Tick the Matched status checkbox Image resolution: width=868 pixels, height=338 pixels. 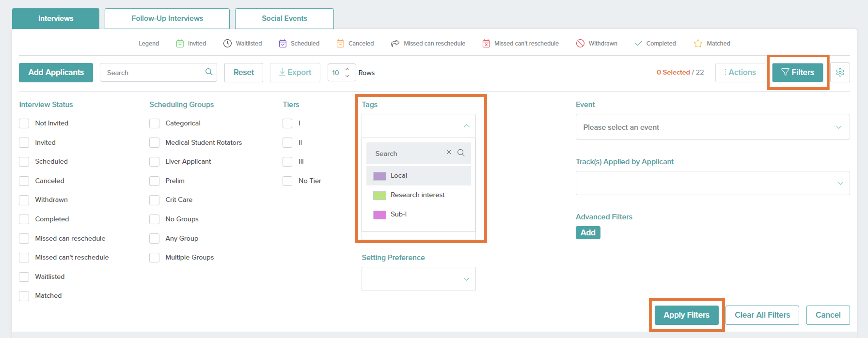point(24,296)
